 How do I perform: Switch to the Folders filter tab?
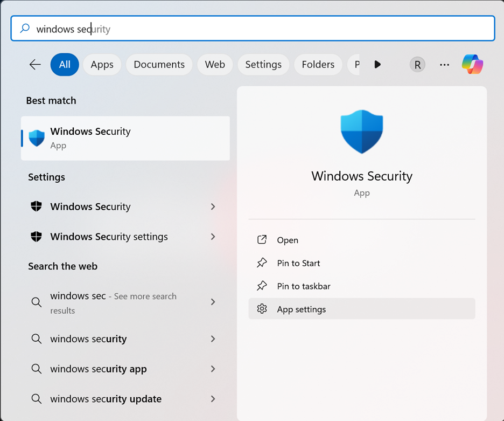[x=318, y=64]
